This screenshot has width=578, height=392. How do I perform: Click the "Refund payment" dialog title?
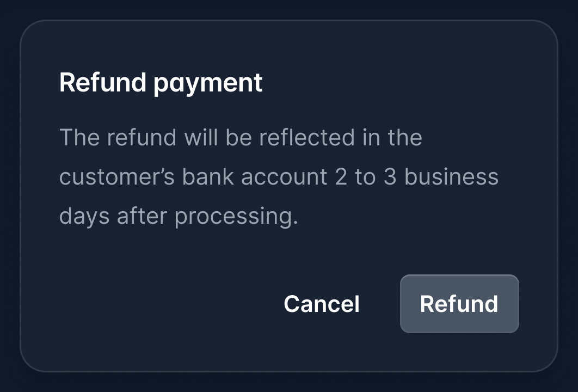[x=161, y=83]
